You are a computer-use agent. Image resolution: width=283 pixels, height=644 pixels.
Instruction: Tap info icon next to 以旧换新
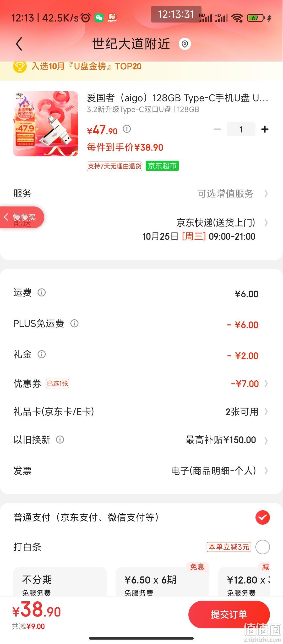pos(60,440)
